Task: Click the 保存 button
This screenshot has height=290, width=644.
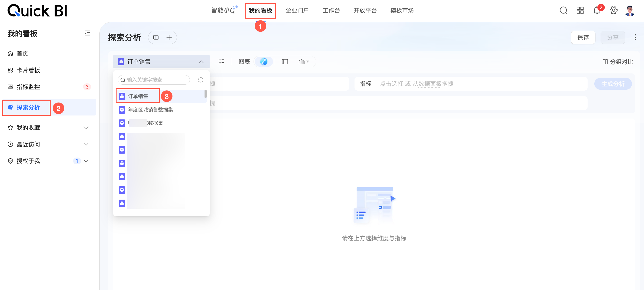Action: pyautogui.click(x=583, y=37)
